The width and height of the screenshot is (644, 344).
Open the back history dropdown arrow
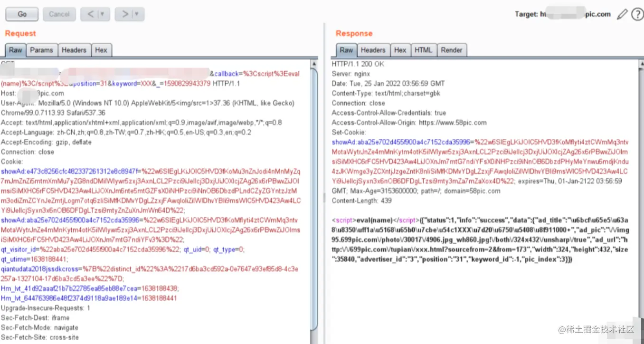pyautogui.click(x=103, y=14)
